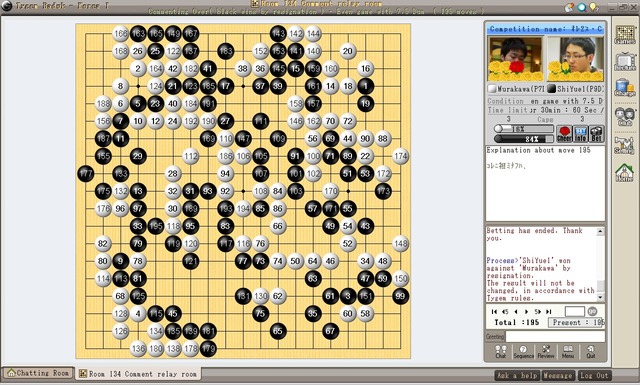Open the TV live broadcast sidebar icon
Screen dimensions: 640x385
(x=625, y=62)
